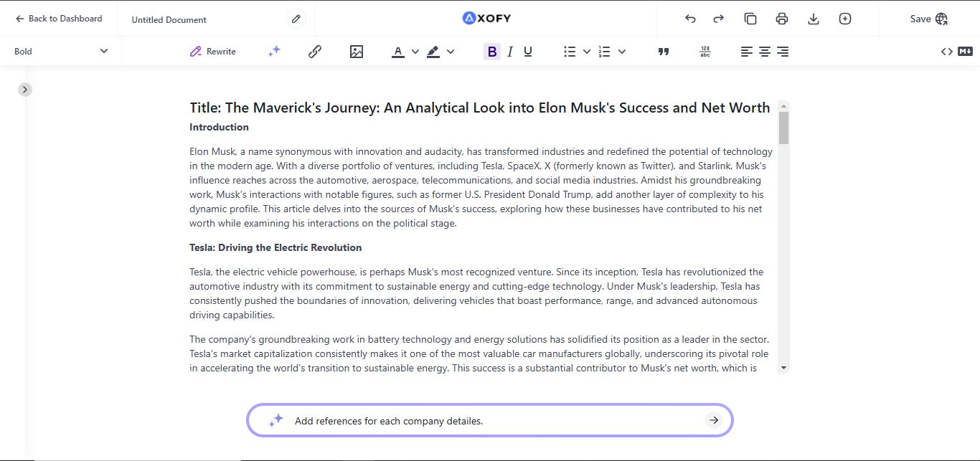Insert a block quote
This screenshot has width=980, height=461.
pyautogui.click(x=664, y=52)
